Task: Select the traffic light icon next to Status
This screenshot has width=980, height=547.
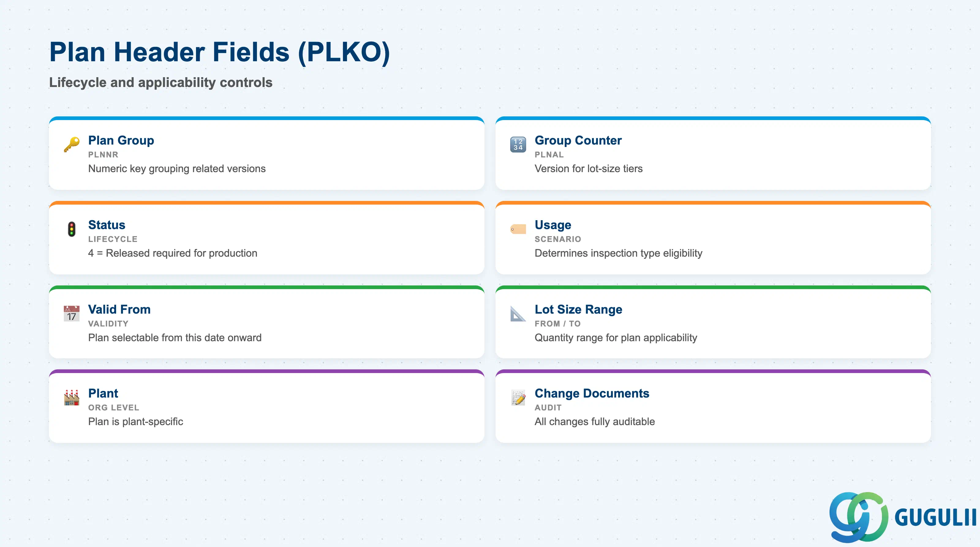Action: [72, 229]
